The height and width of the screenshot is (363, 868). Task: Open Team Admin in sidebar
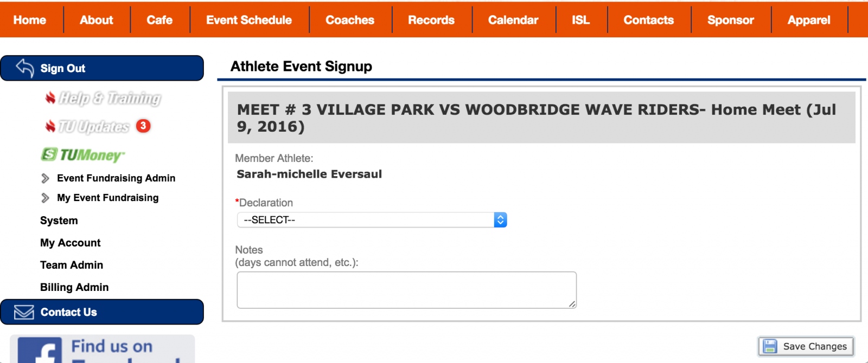point(72,265)
